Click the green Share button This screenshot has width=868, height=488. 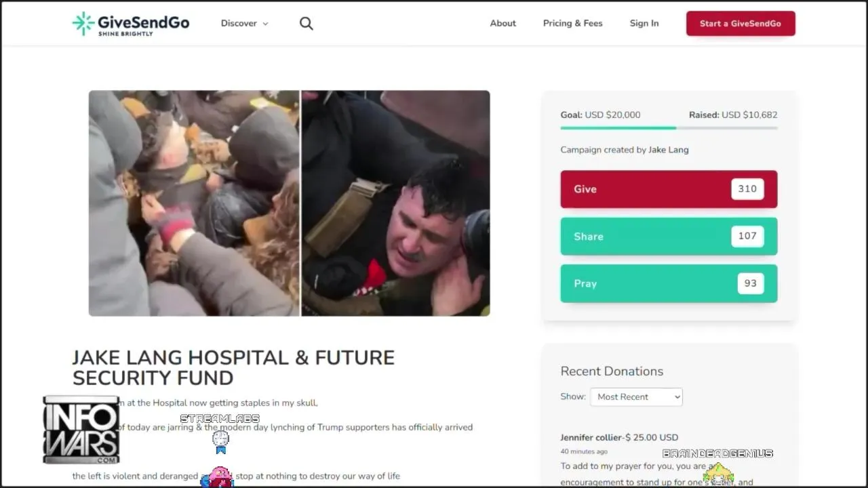click(669, 237)
